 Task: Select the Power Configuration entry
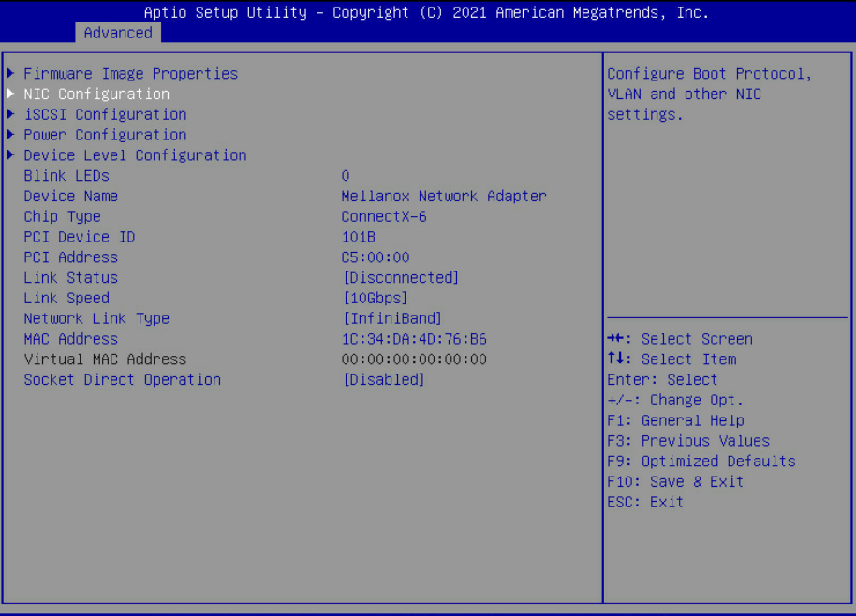click(x=105, y=135)
